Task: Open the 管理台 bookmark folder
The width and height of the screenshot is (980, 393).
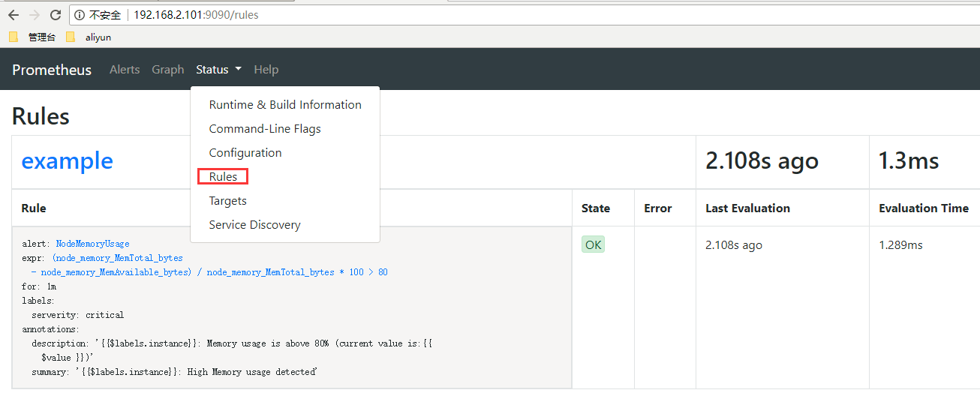Action: tap(33, 37)
